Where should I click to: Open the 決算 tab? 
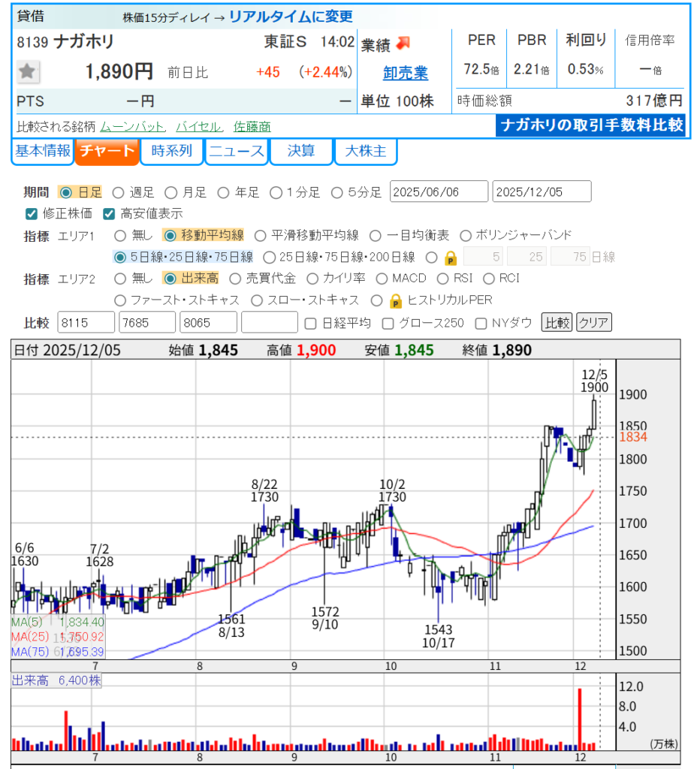(x=301, y=151)
